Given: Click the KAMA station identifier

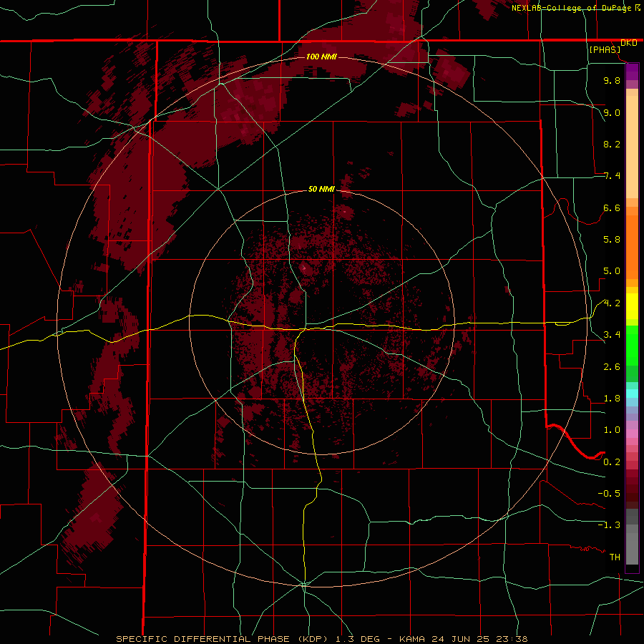Looking at the screenshot, I should click(413, 639).
